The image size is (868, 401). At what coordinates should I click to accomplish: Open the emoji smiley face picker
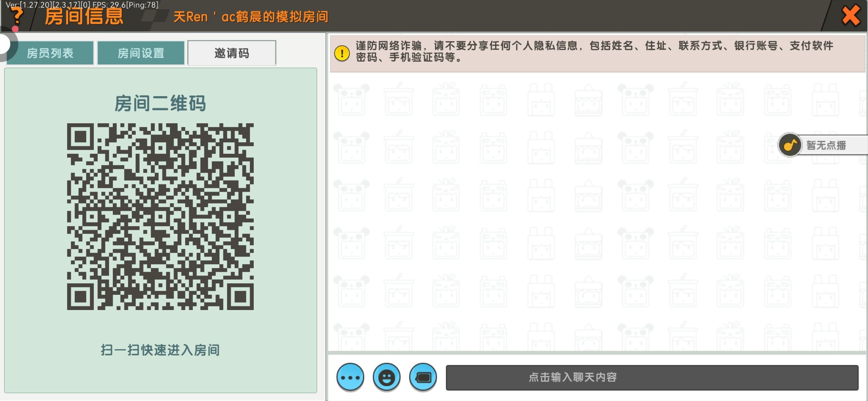tap(387, 377)
